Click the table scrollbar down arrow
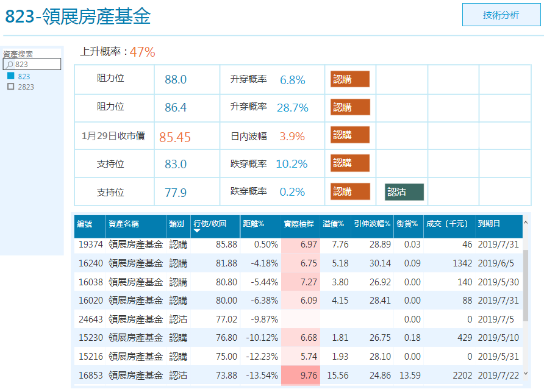The height and width of the screenshot is (392, 544). click(x=526, y=373)
